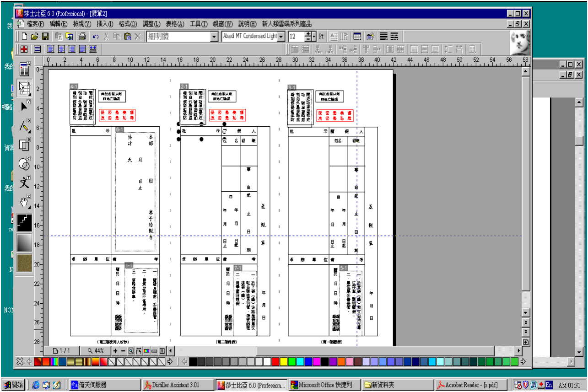Viewport: 588px width, 392px height.
Task: Undo the last action
Action: pyautogui.click(x=96, y=37)
